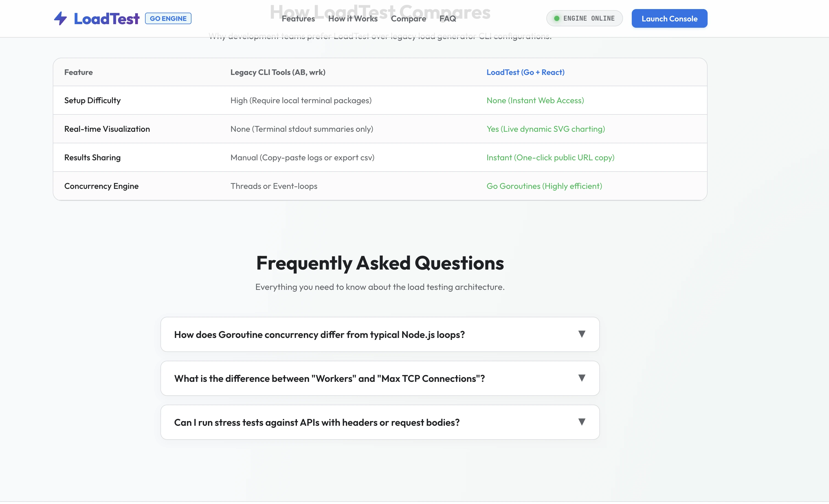This screenshot has height=504, width=829.
Task: Click 'Go Goroutines (Highly efficient)' cell
Action: click(x=544, y=186)
